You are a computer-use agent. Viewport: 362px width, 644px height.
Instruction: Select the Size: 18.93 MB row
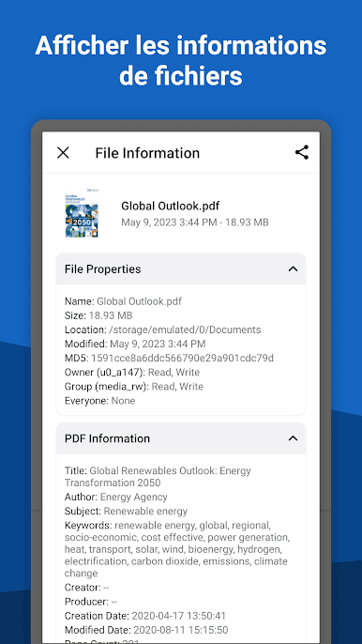coord(98,315)
